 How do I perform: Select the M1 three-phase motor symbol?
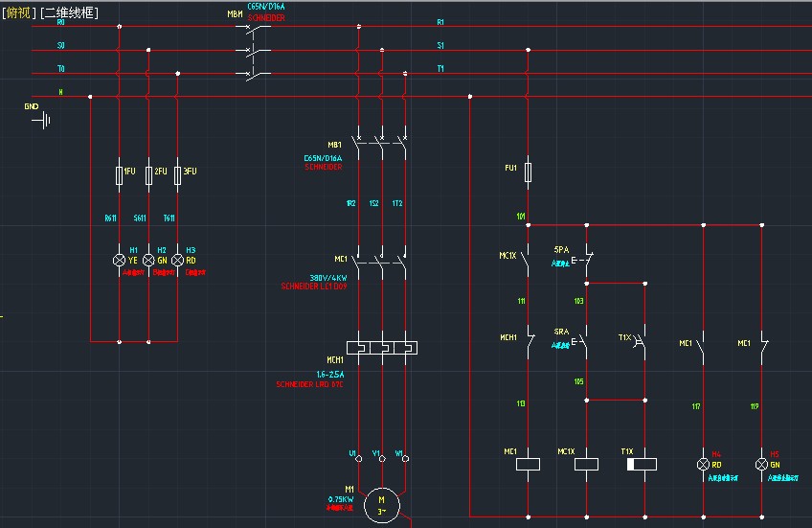point(381,501)
